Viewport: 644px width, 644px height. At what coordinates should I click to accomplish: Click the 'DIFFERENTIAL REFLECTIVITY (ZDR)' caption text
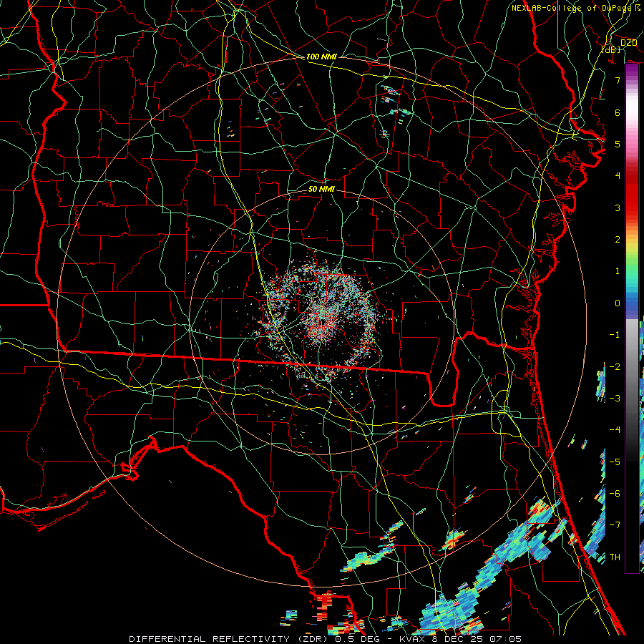[x=230, y=639]
